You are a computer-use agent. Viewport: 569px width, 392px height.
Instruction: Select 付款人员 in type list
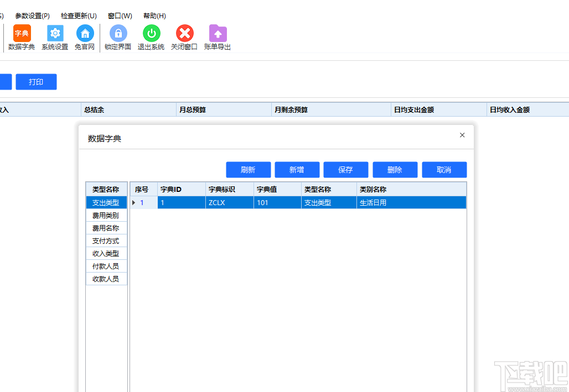pos(106,266)
